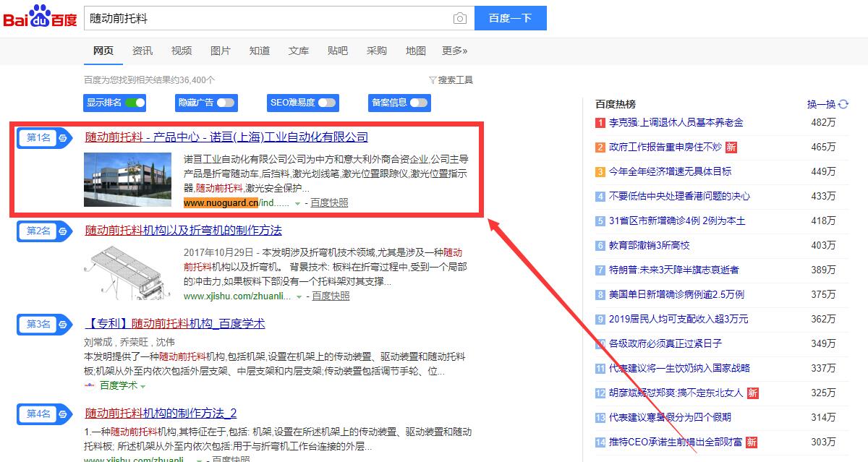
Task: Enable the SEO难易度 toggle
Action: [327, 103]
